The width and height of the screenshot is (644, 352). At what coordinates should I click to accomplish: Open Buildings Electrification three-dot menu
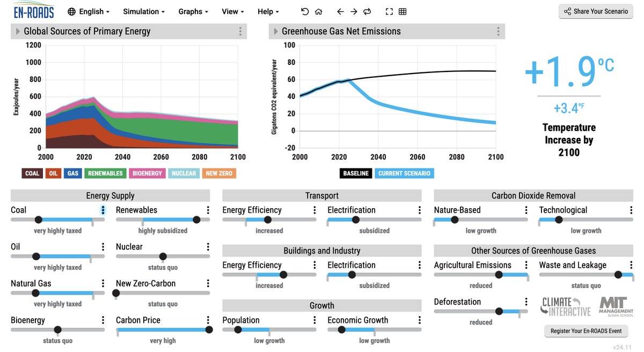[420, 265]
